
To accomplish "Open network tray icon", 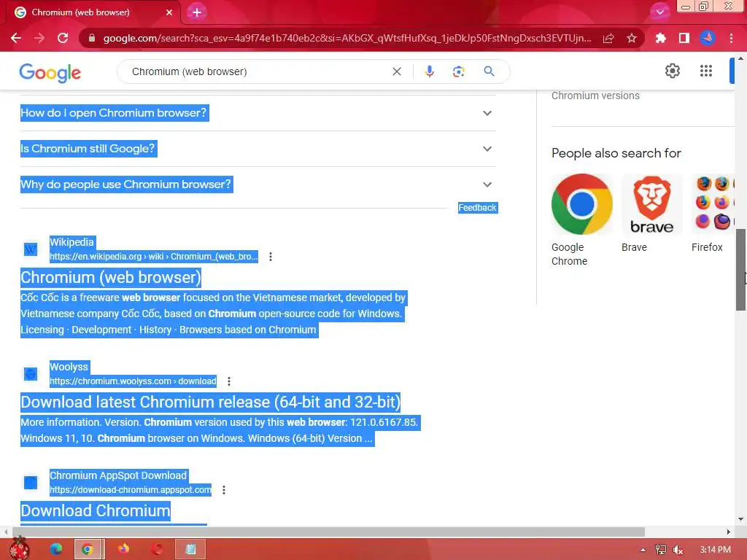I will (661, 550).
